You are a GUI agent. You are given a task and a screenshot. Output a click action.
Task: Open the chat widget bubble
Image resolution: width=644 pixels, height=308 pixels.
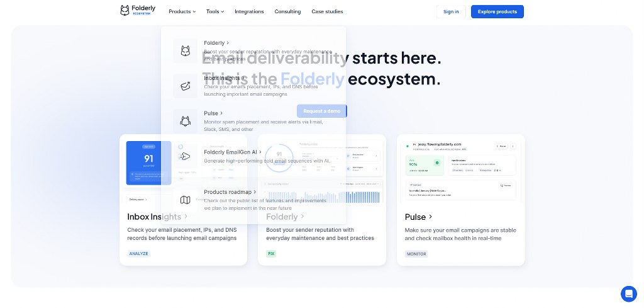628,294
